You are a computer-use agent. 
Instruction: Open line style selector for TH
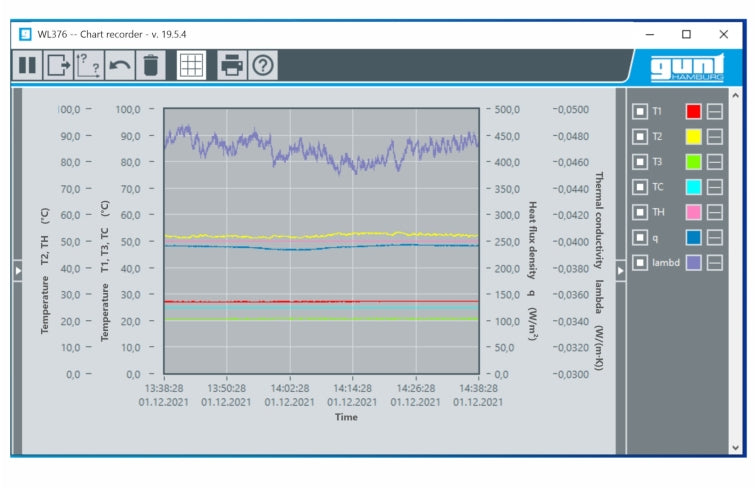point(715,212)
